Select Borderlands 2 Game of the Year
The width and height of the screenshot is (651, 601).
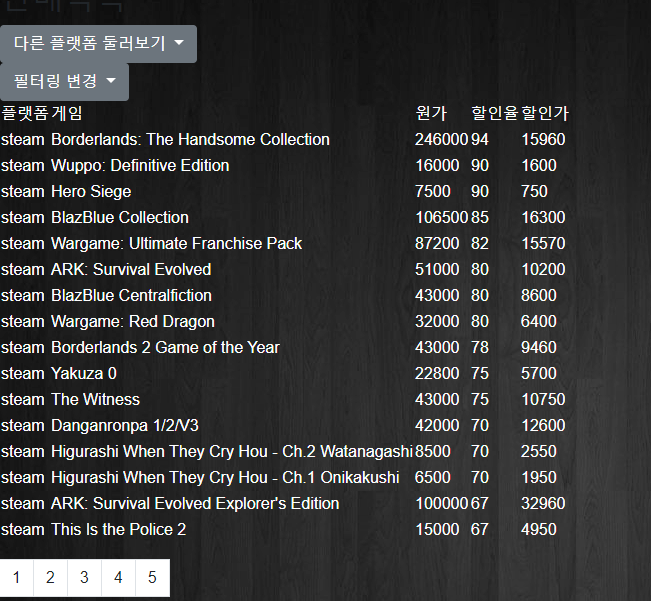point(165,348)
